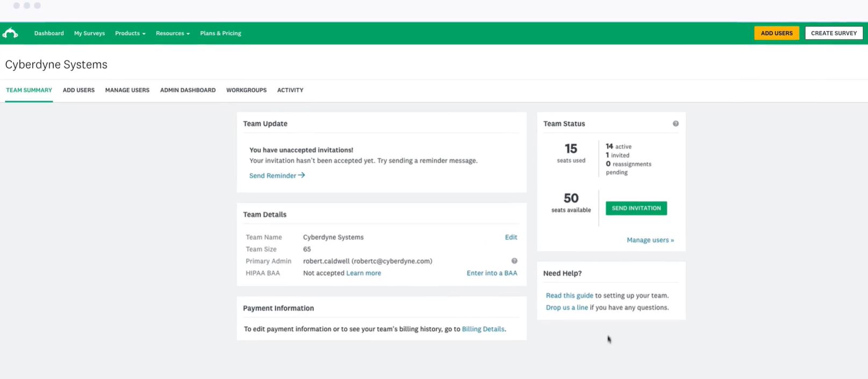Select the Admin Dashboard tab
868x379 pixels.
pos(188,90)
